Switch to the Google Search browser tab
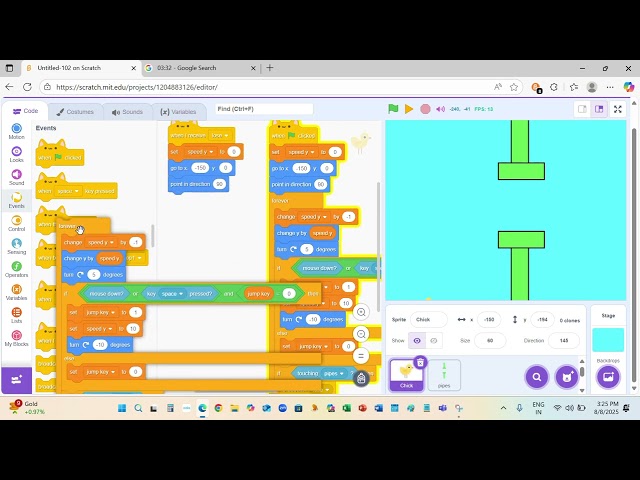This screenshot has width=640, height=480. click(200, 68)
